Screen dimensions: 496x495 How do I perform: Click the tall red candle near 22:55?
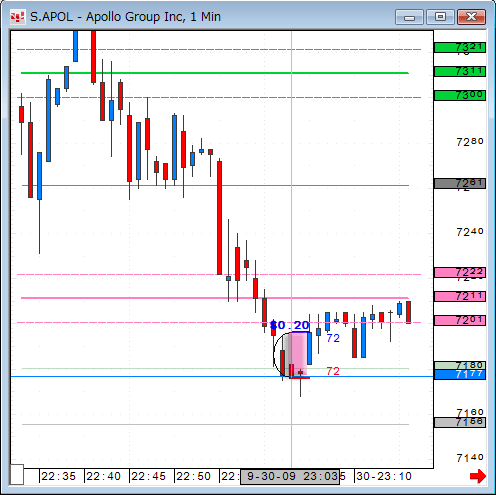pyautogui.click(x=219, y=218)
